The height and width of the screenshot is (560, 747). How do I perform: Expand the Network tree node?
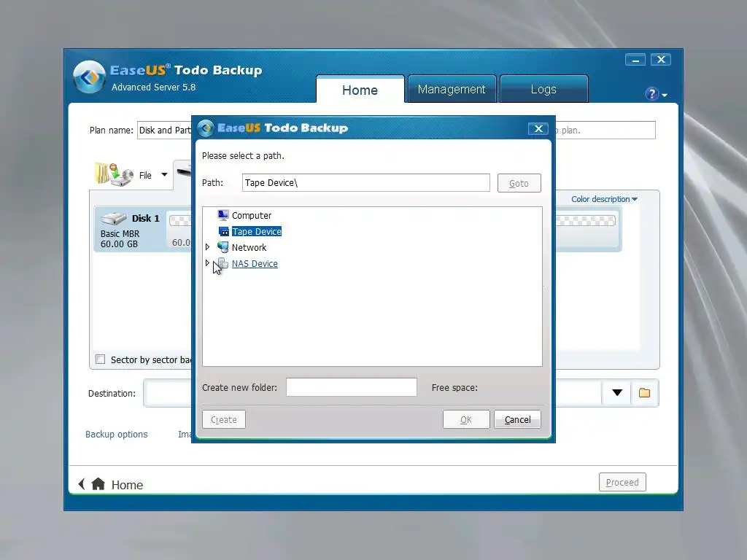pos(207,247)
